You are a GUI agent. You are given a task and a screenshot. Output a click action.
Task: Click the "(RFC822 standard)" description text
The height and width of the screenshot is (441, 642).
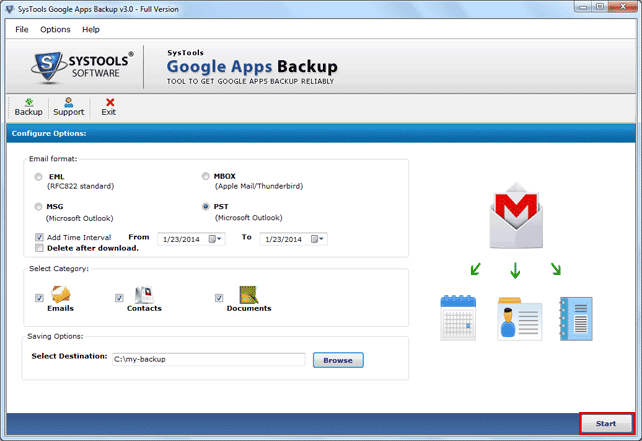tap(81, 186)
